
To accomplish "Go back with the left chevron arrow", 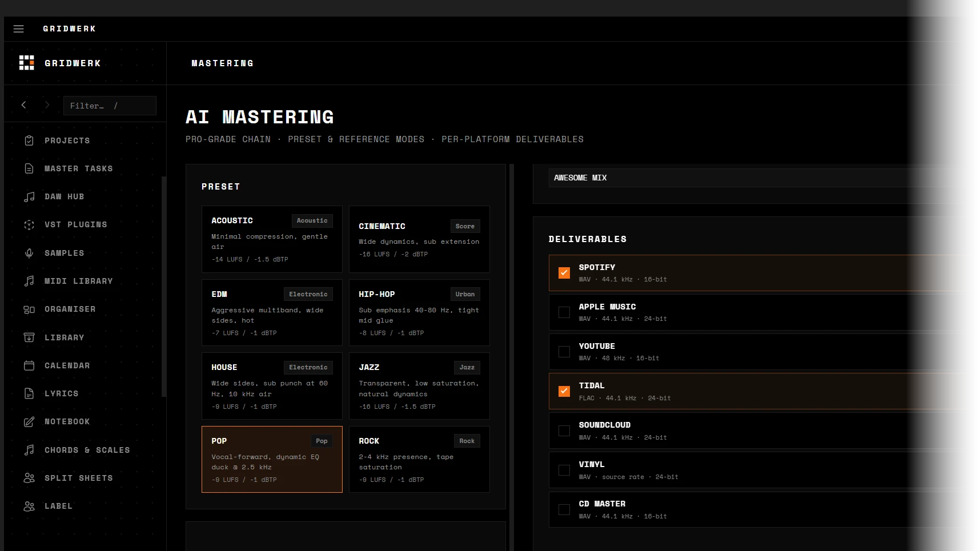I will coord(23,105).
